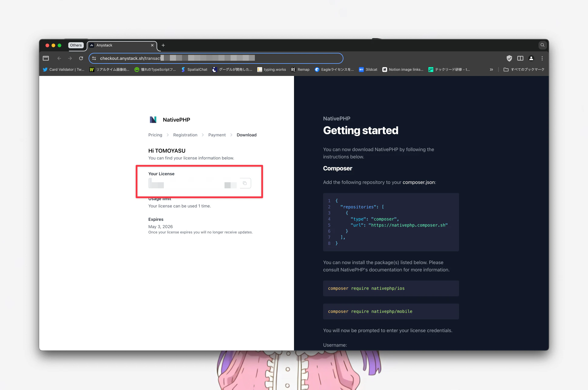Click the tab search magnifier icon
The width and height of the screenshot is (588, 390).
542,45
